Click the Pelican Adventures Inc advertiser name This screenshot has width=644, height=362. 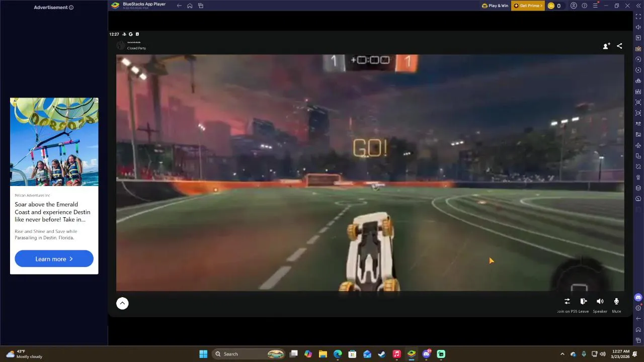click(x=32, y=195)
